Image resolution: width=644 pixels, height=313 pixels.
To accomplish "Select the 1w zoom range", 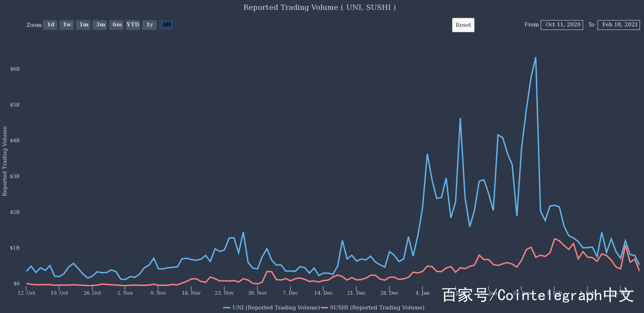I will [x=67, y=24].
